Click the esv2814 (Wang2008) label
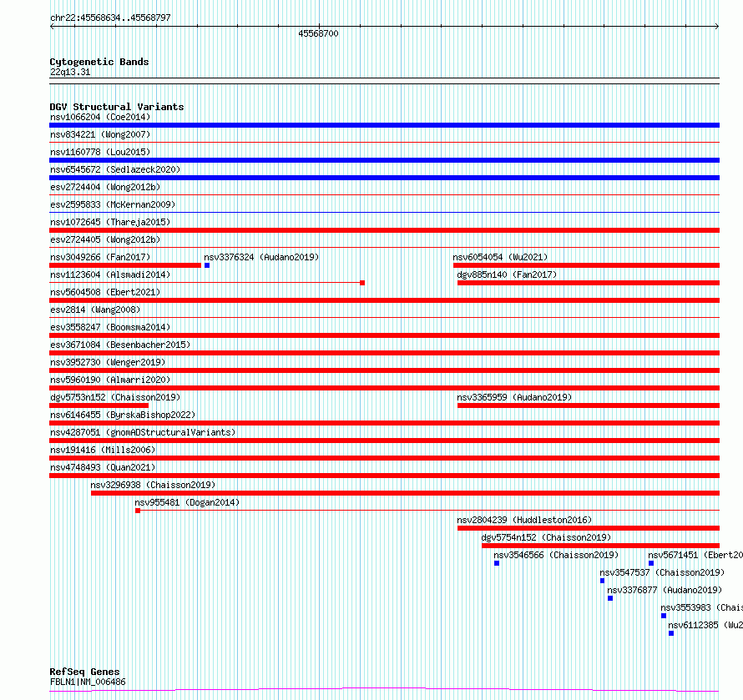 [95, 310]
